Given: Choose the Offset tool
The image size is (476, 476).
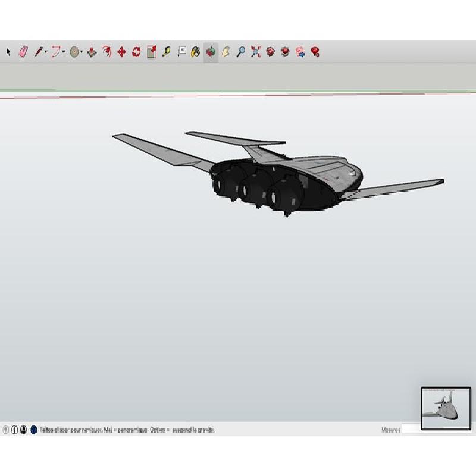Looking at the screenshot, I should click(x=107, y=52).
